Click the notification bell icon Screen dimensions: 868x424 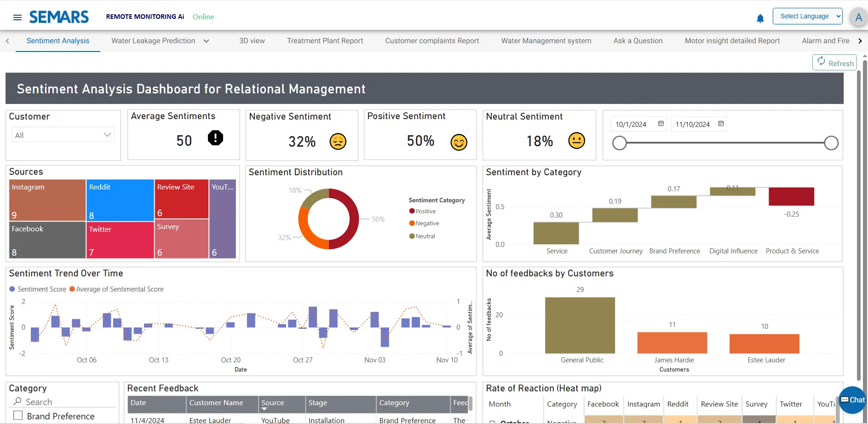760,18
